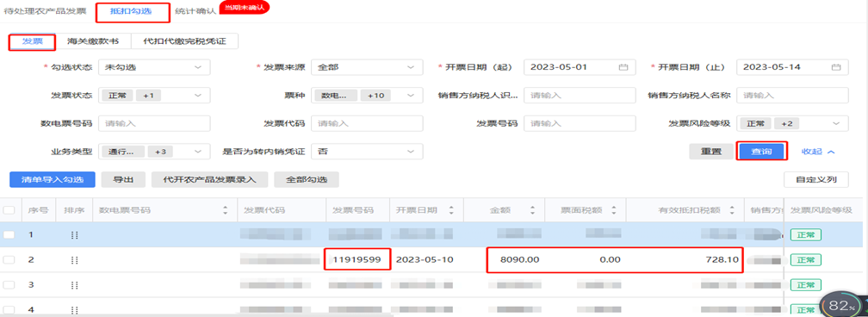868x317 pixels.
Task: Open the 勾选状态 dropdown
Action: (154, 67)
